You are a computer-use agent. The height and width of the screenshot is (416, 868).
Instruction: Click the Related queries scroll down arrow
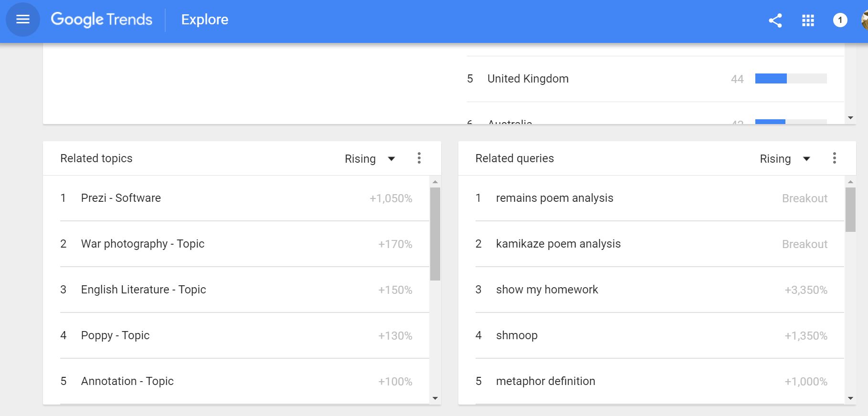(x=850, y=398)
